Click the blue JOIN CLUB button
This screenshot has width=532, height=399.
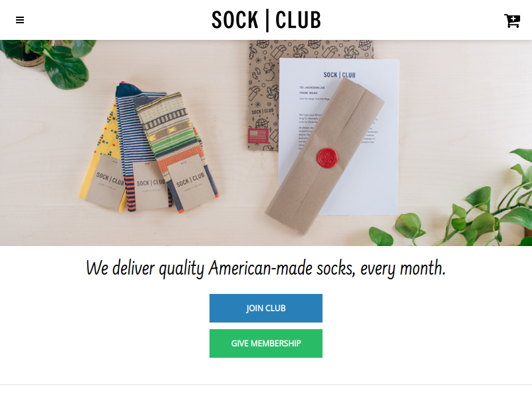point(265,308)
